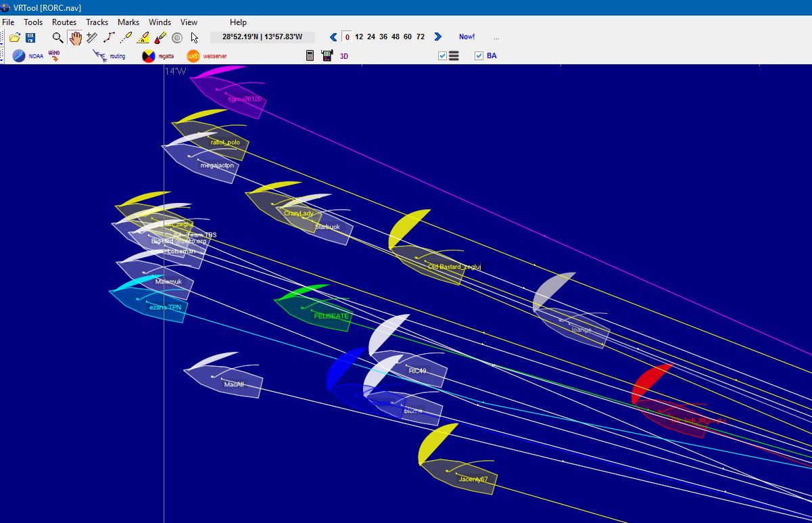
Task: Select the 60 hour forecast offset
Action: 408,37
